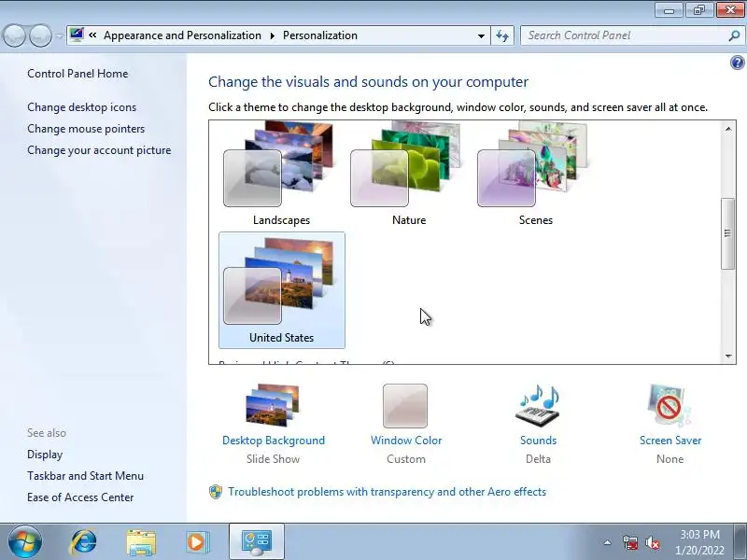Open Taskbar and Start Menu link

[x=85, y=476]
